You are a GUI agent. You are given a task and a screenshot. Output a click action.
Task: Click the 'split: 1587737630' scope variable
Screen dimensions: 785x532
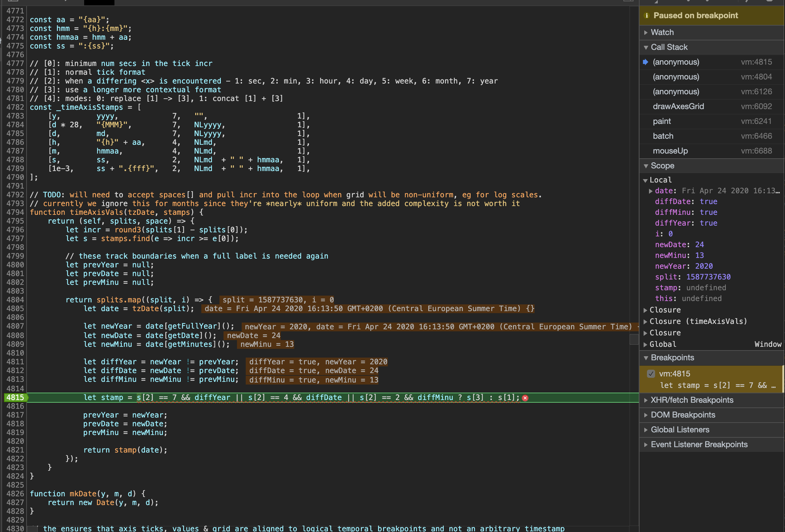click(692, 277)
